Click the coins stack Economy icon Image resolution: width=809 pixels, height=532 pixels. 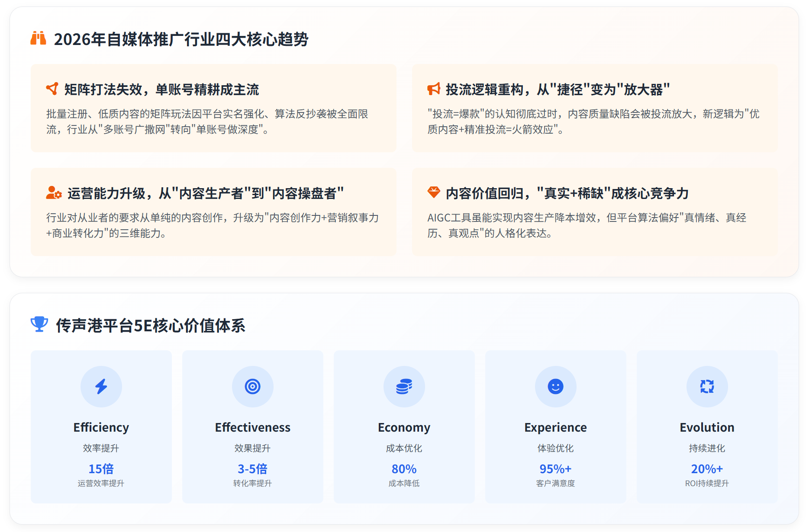point(404,386)
